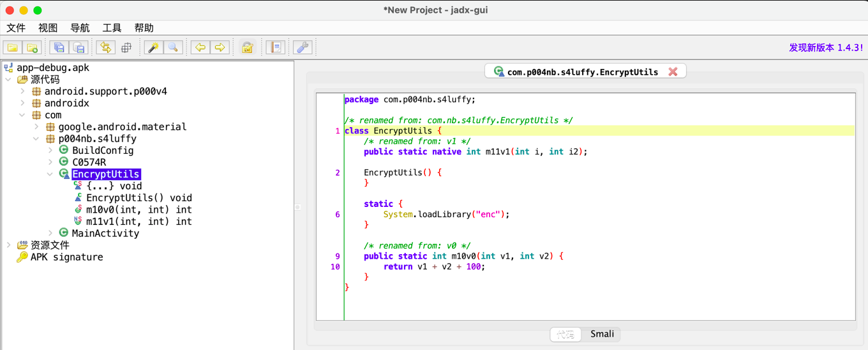Open the 导航 menu
The height and width of the screenshot is (350, 868).
click(x=80, y=28)
